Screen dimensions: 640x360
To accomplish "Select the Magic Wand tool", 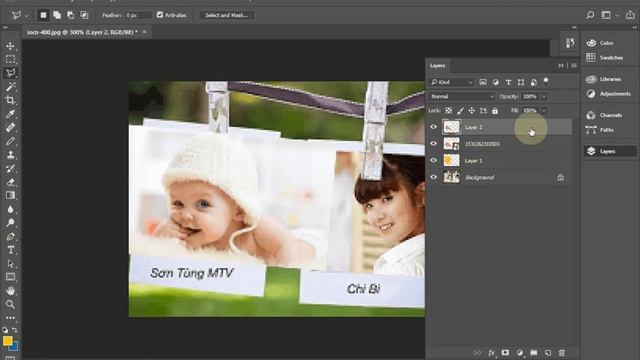I will [11, 87].
